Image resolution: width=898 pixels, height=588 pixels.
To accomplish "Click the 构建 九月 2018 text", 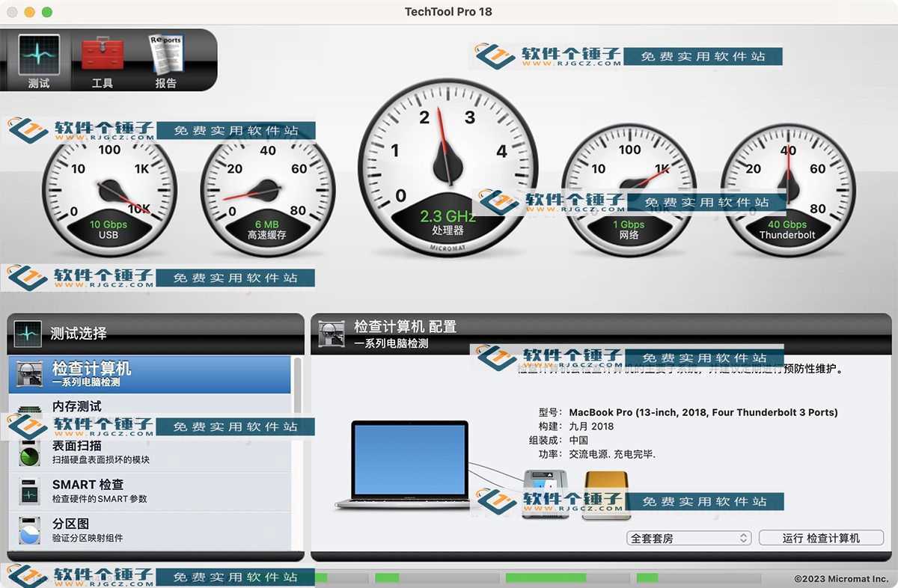I will 575,426.
